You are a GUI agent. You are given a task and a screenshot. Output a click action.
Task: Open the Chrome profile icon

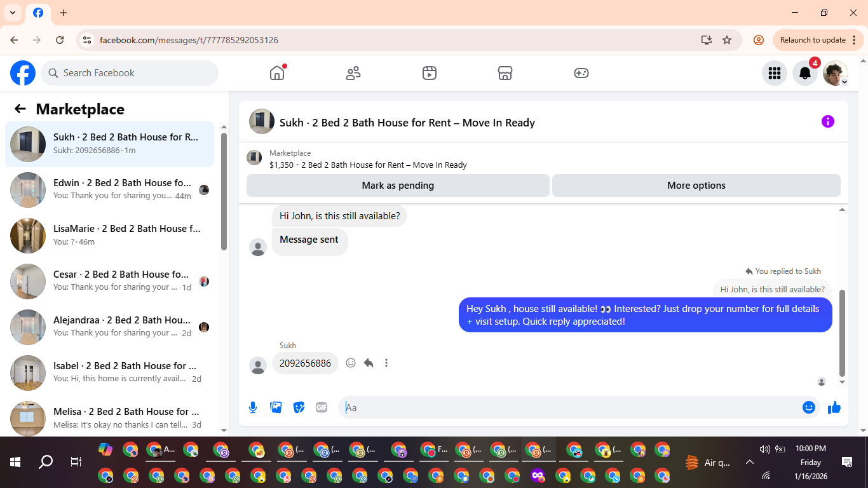coord(758,40)
